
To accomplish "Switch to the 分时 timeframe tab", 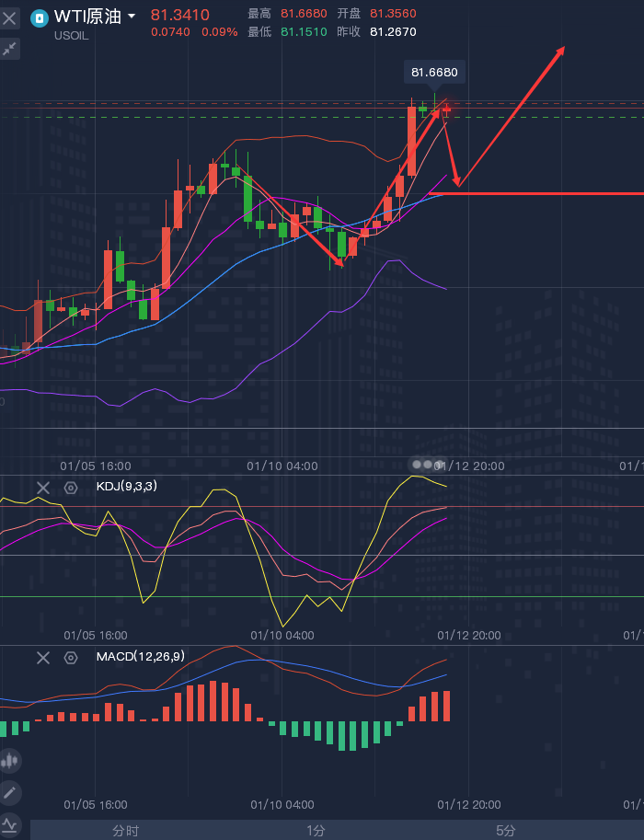I will pos(126,831).
